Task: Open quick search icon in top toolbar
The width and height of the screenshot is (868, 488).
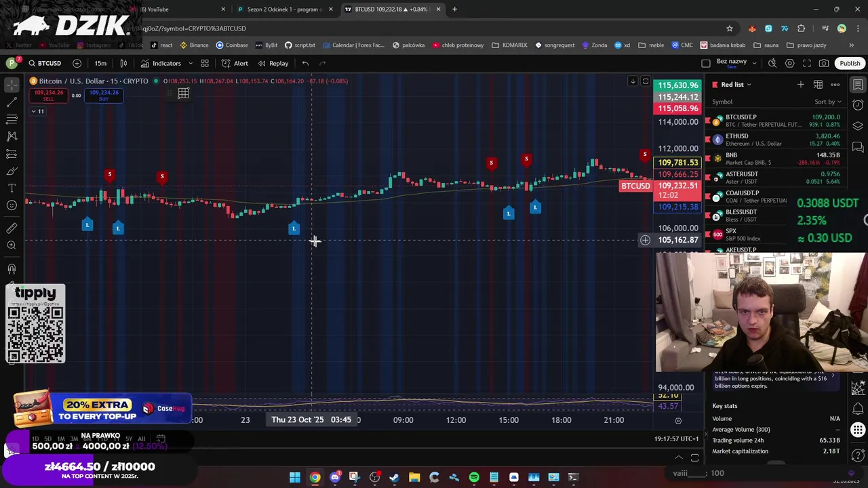Action: coord(772,63)
